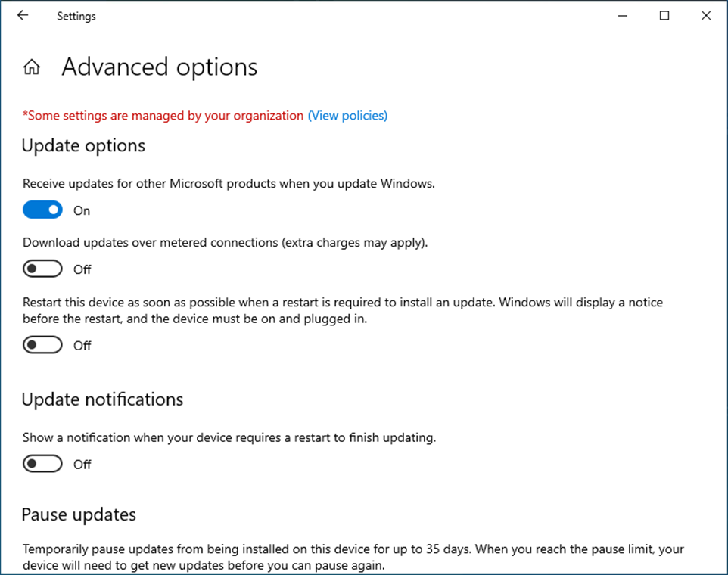Minimize the Settings window

click(x=623, y=16)
